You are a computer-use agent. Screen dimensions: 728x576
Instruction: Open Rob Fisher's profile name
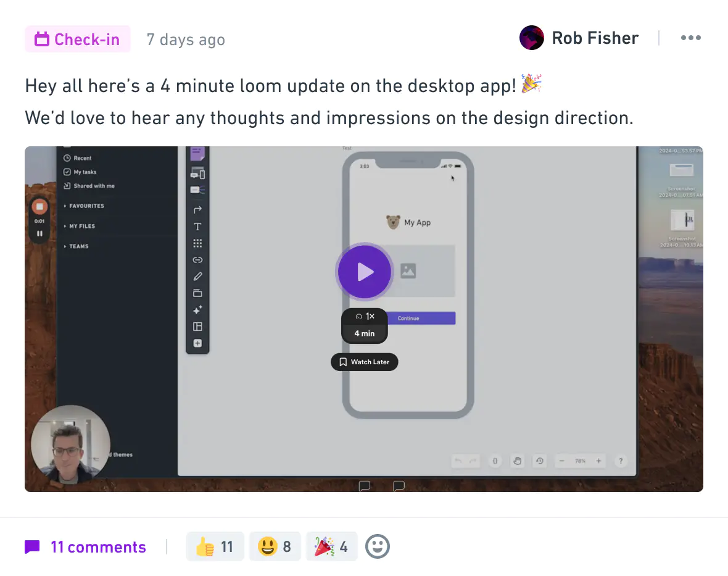click(595, 38)
